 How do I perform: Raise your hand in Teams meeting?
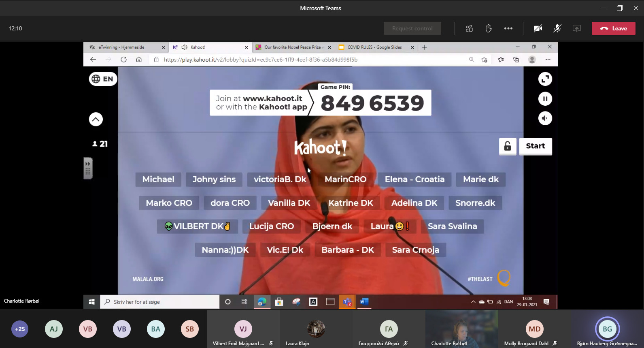(489, 28)
